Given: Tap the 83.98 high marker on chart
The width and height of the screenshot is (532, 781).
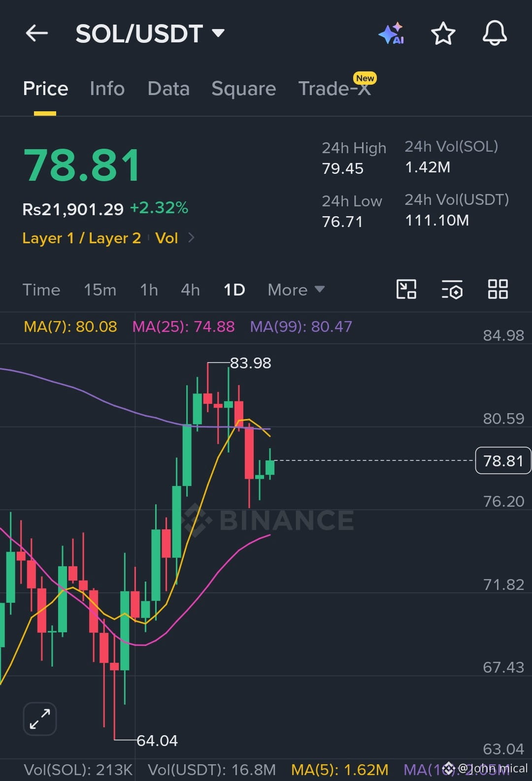Looking at the screenshot, I should [x=250, y=363].
